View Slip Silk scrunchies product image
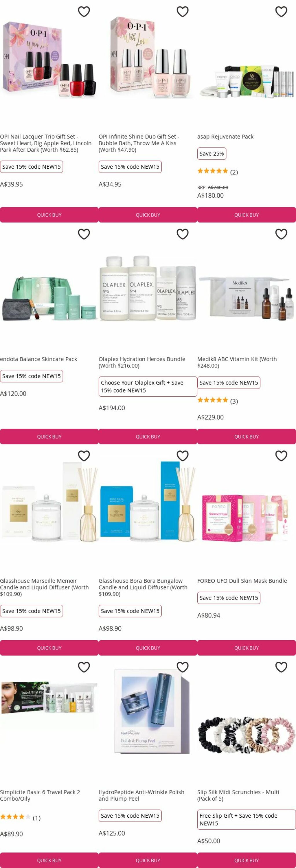This screenshot has width=296, height=868. tap(247, 735)
